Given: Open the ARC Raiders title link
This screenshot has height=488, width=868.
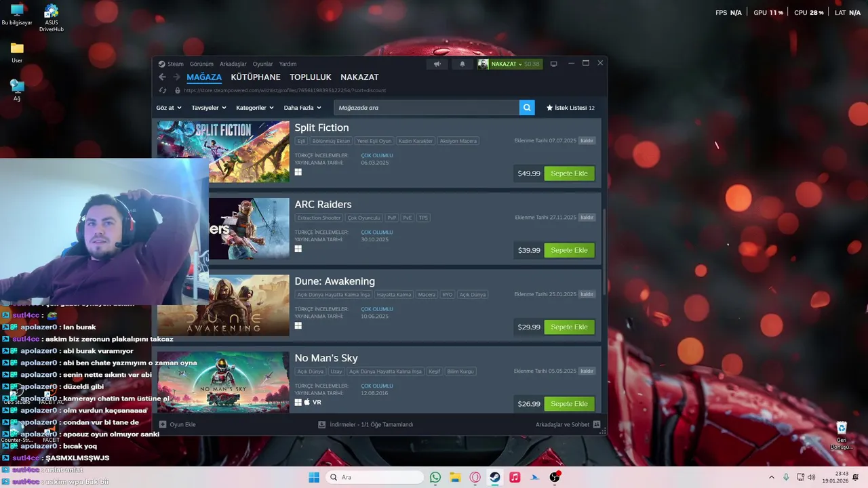Looking at the screenshot, I should [x=323, y=204].
